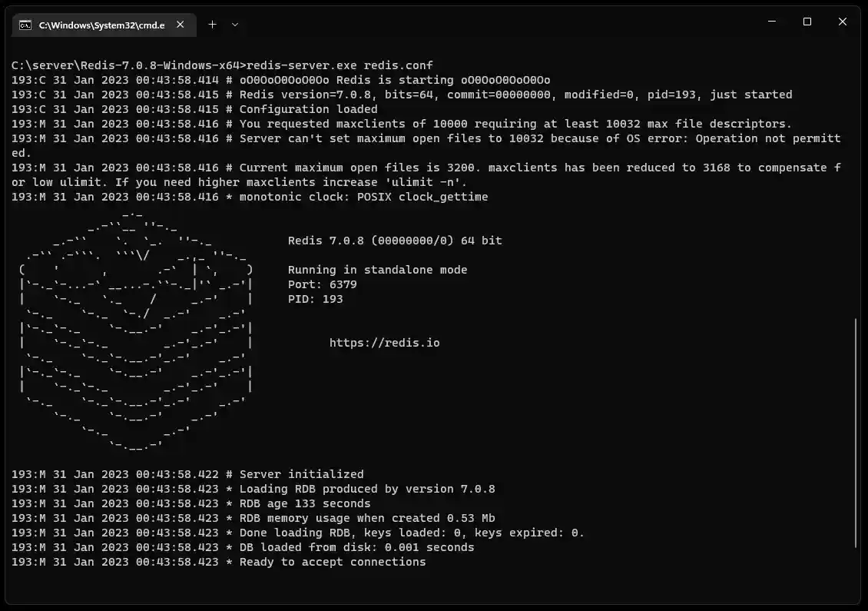Click the 'PID: 193' text

[x=315, y=299]
